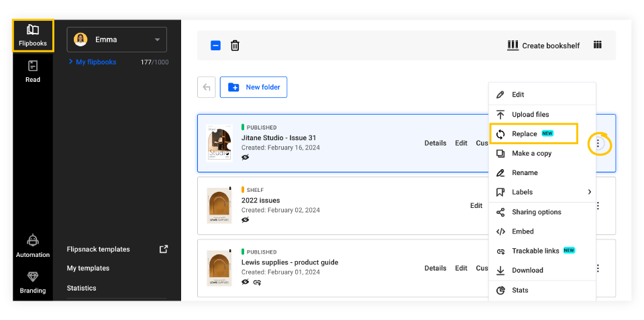The width and height of the screenshot is (644, 320).
Task: Click the Lewis supplies cover thumbnail
Action: pos(219,268)
